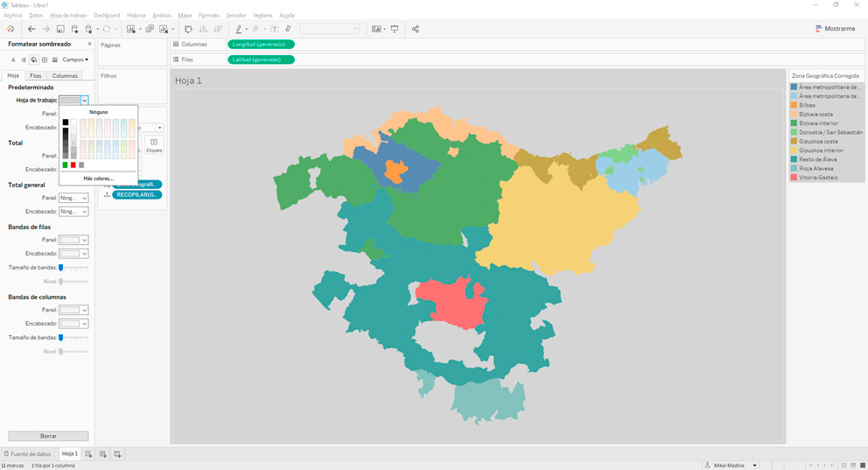868x470 pixels.
Task: Select the lines format icon
Action: 55,60
